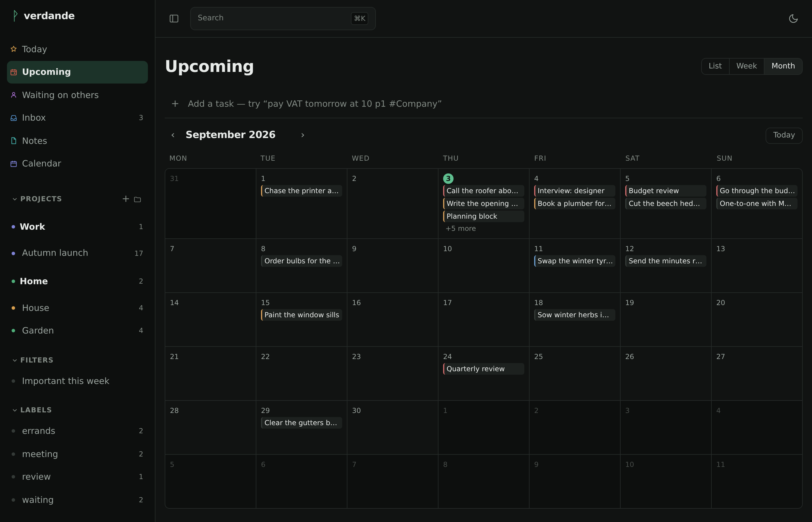812x522 pixels.
Task: Collapse the Projects section
Action: point(14,199)
